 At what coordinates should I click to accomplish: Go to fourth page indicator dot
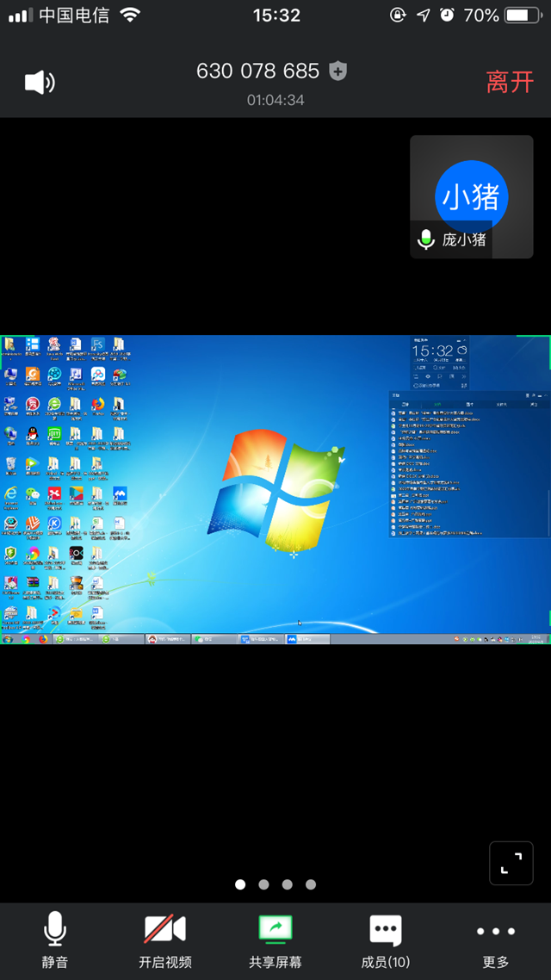point(311,884)
